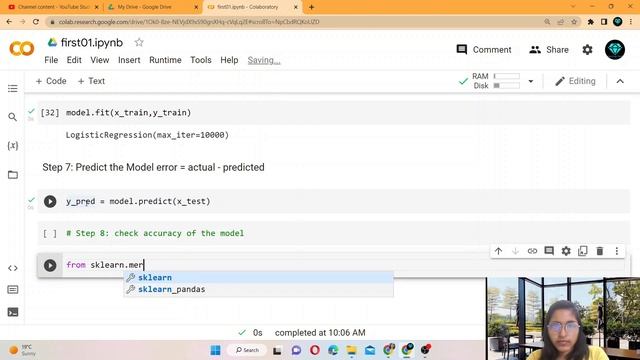The height and width of the screenshot is (360, 640).
Task: Add a new Code cell
Action: click(51, 81)
